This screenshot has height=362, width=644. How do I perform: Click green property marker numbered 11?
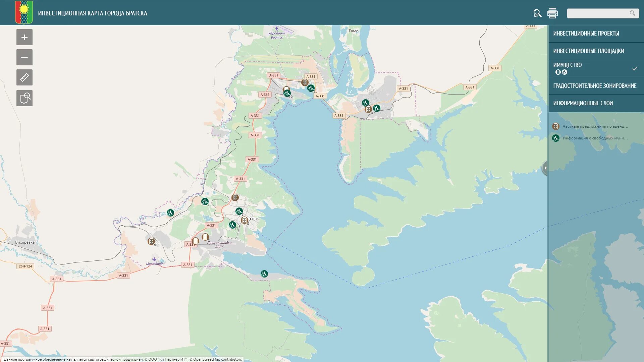coord(232,225)
